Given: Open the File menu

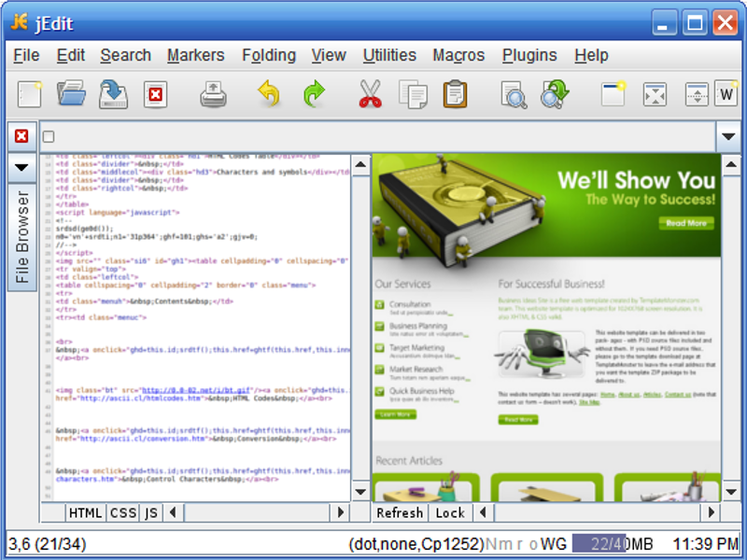Looking at the screenshot, I should click(x=26, y=55).
